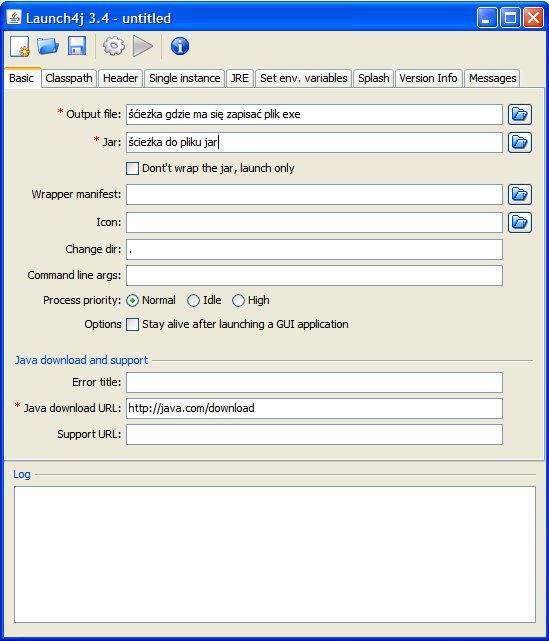The height and width of the screenshot is (641, 549).
Task: Switch to the Classpath tab
Action: [x=69, y=78]
